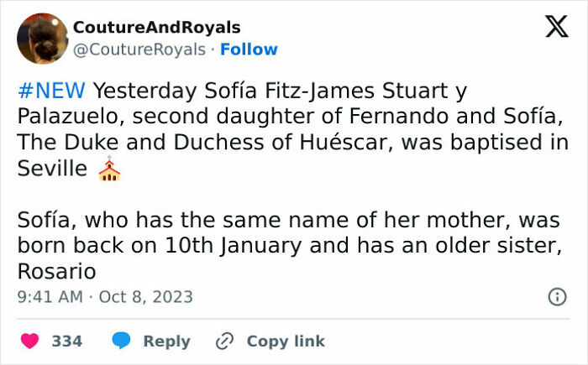The height and width of the screenshot is (365, 588).
Task: Click the CoutureAndRoyals display name
Action: tap(157, 28)
